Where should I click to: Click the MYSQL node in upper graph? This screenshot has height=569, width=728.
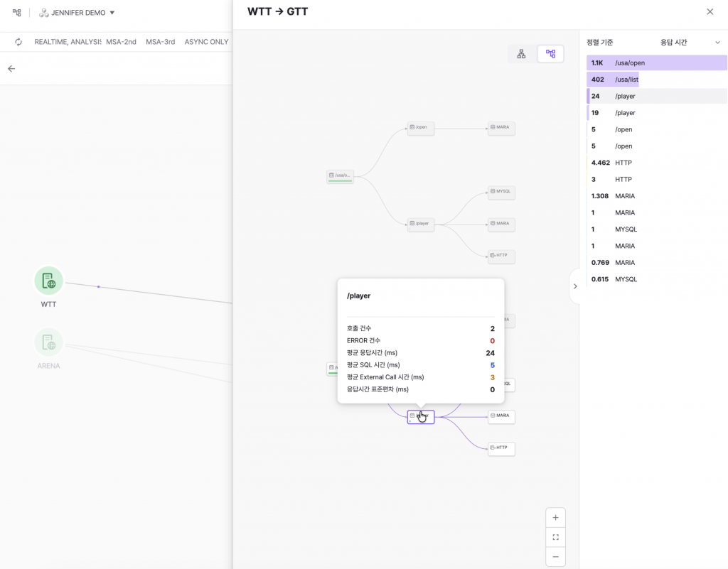(501, 192)
